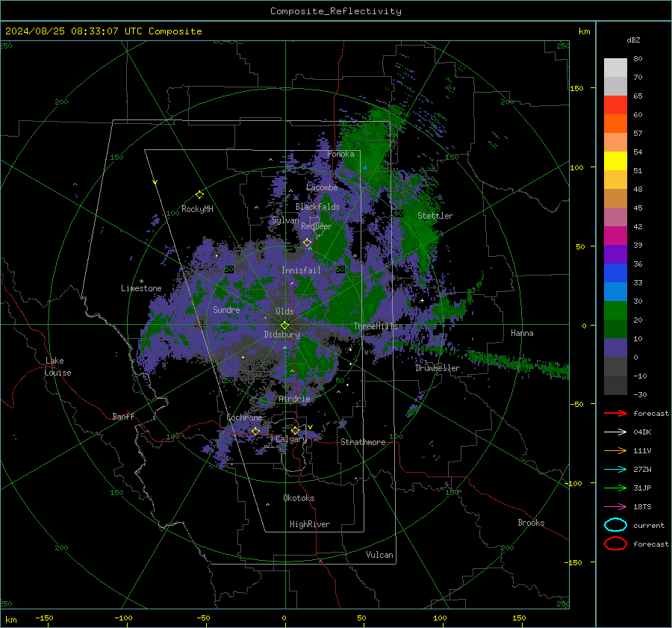Image resolution: width=672 pixels, height=628 pixels.
Task: Click the Lake Louise location label
Action: (x=58, y=367)
